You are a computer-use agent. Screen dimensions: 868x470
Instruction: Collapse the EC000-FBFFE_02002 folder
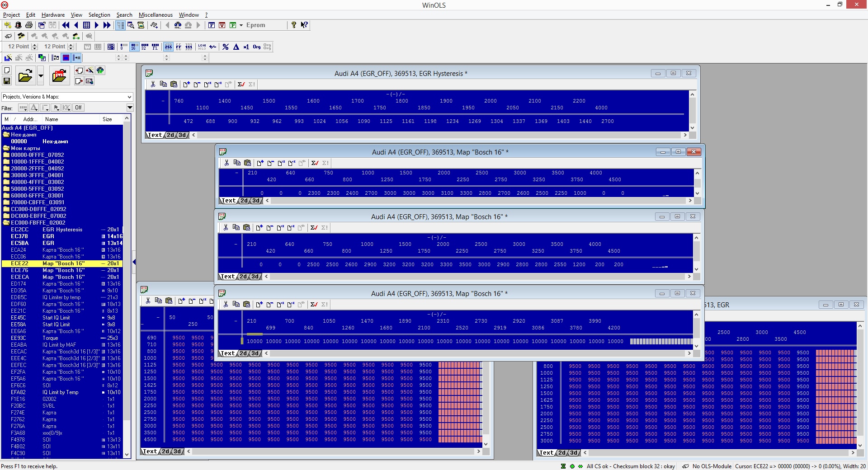pyautogui.click(x=6, y=223)
